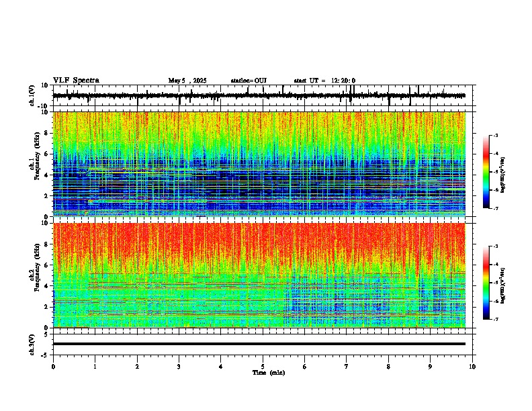Click the "Time (min)" axis title
Image resolution: width=532 pixels, height=411 pixels.
tap(269, 373)
